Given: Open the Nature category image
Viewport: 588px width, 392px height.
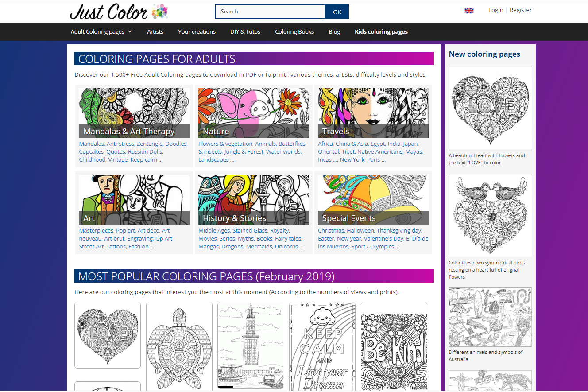Looking at the screenshot, I should pyautogui.click(x=254, y=113).
